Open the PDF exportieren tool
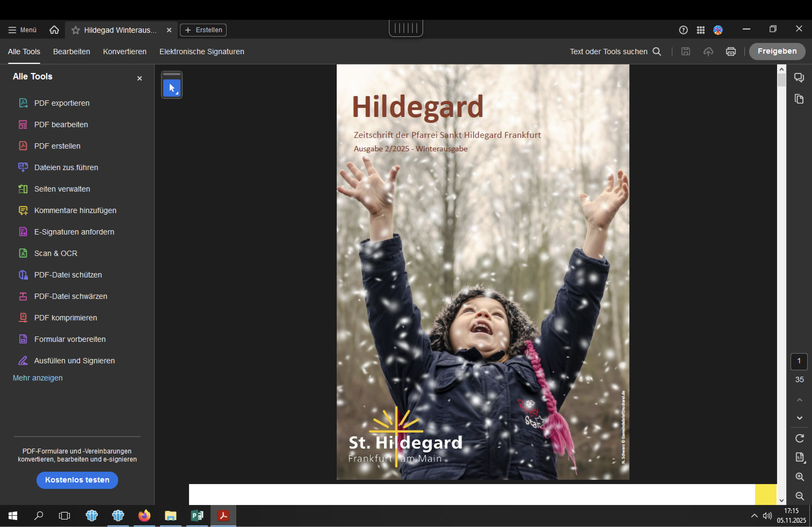The image size is (812, 527). click(x=61, y=103)
